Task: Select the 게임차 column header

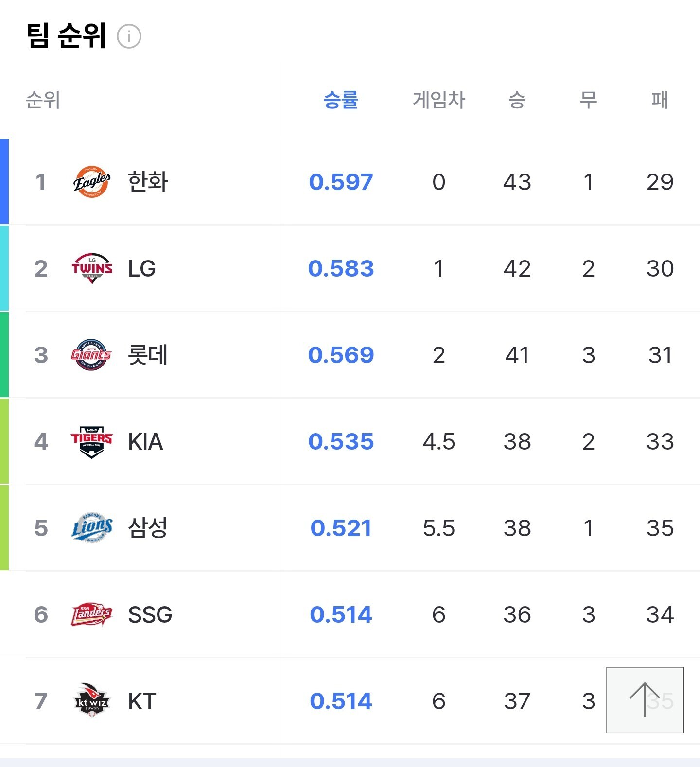Action: point(438,100)
